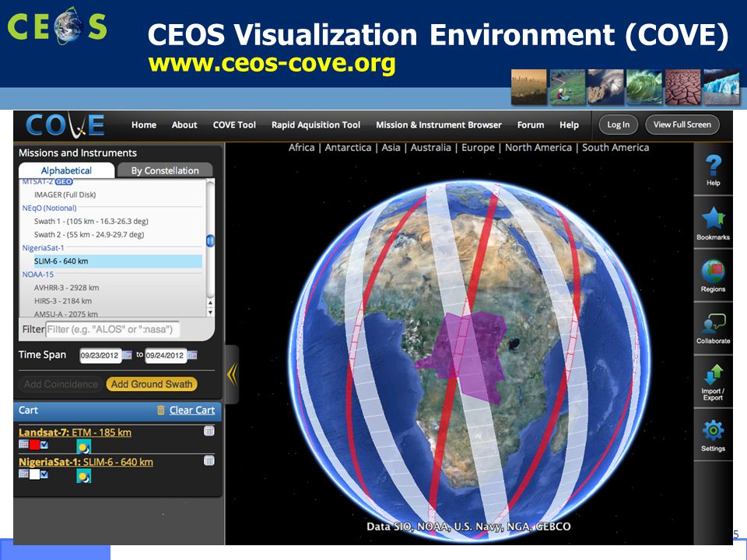Select HIRS-3 - 2184 km instrument
The image size is (747, 560).
click(63, 301)
